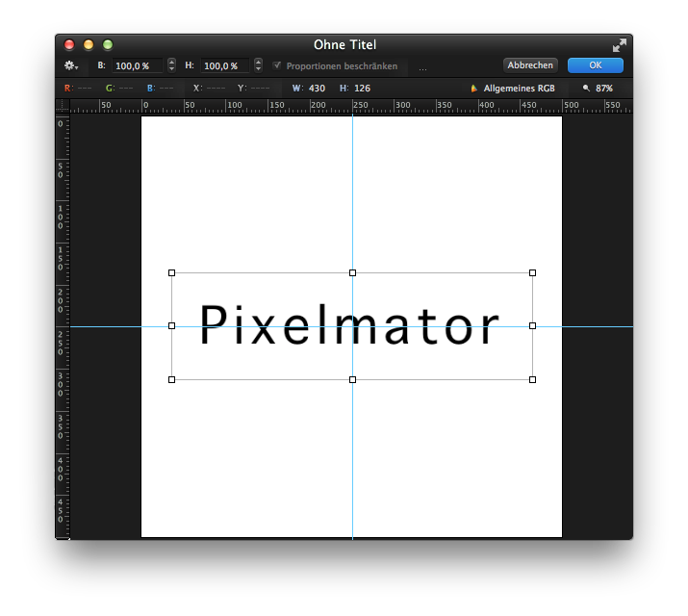Click the magnifier zoom icon at 87%
This screenshot has width=688, height=616.
(586, 89)
